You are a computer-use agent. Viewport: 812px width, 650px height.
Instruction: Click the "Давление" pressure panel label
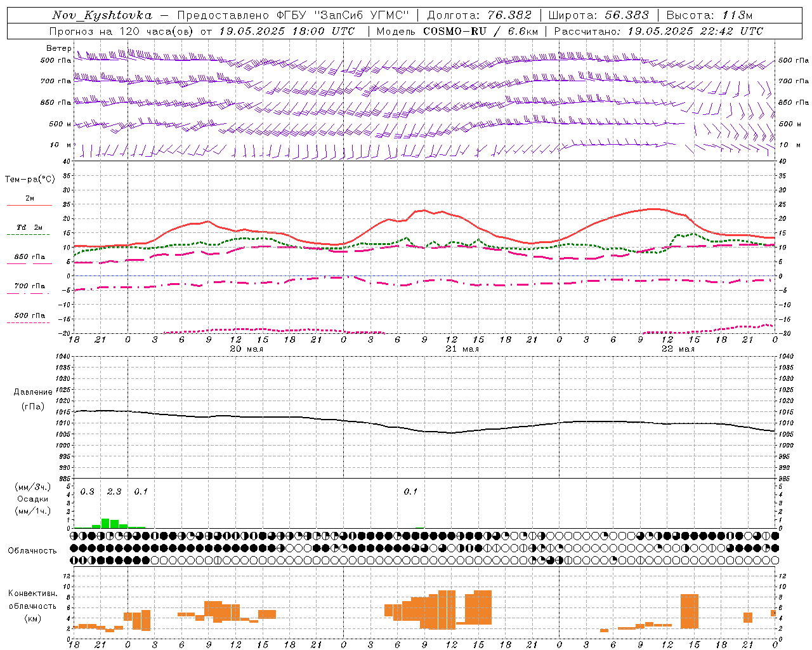pos(32,392)
